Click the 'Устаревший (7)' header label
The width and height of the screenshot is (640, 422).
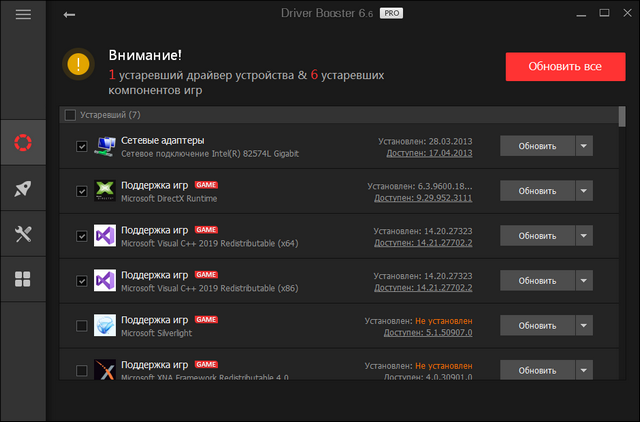110,115
